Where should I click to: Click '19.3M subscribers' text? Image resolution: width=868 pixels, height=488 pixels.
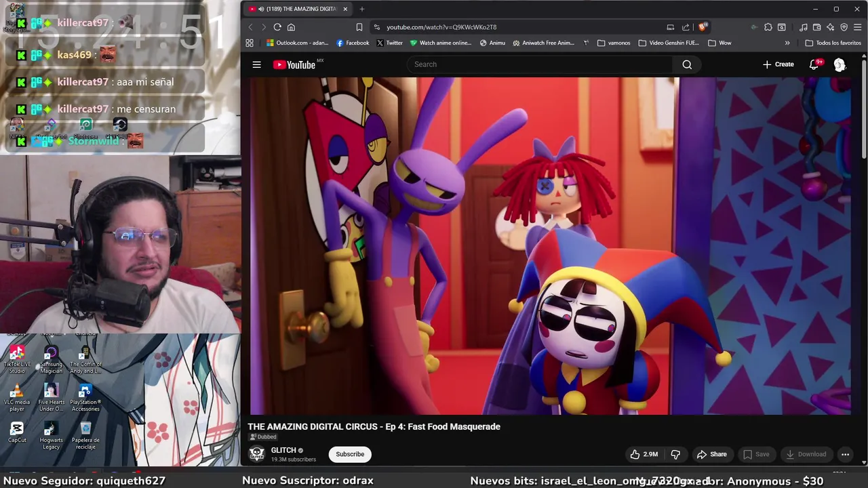tap(293, 460)
